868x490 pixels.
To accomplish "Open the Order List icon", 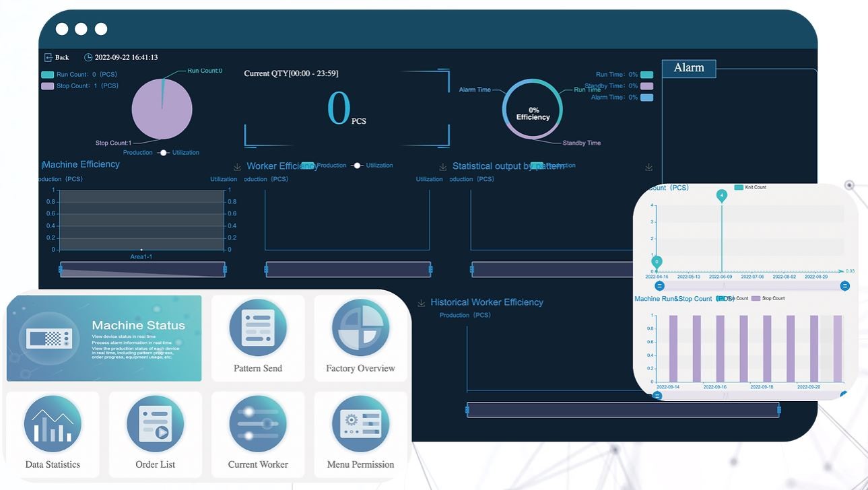I will [156, 424].
